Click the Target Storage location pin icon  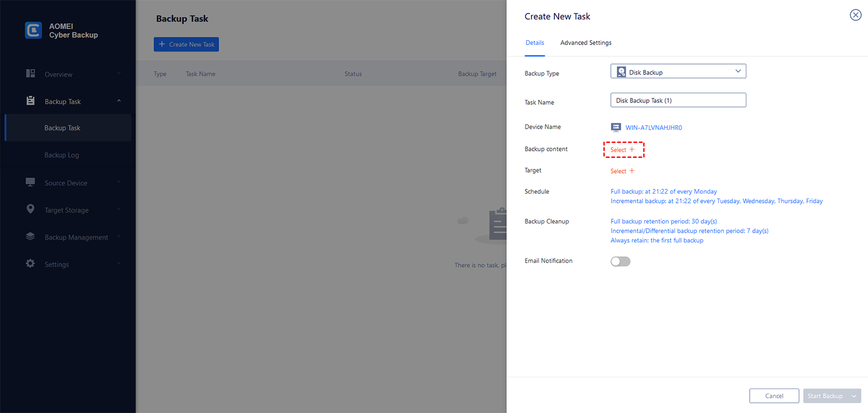click(30, 209)
